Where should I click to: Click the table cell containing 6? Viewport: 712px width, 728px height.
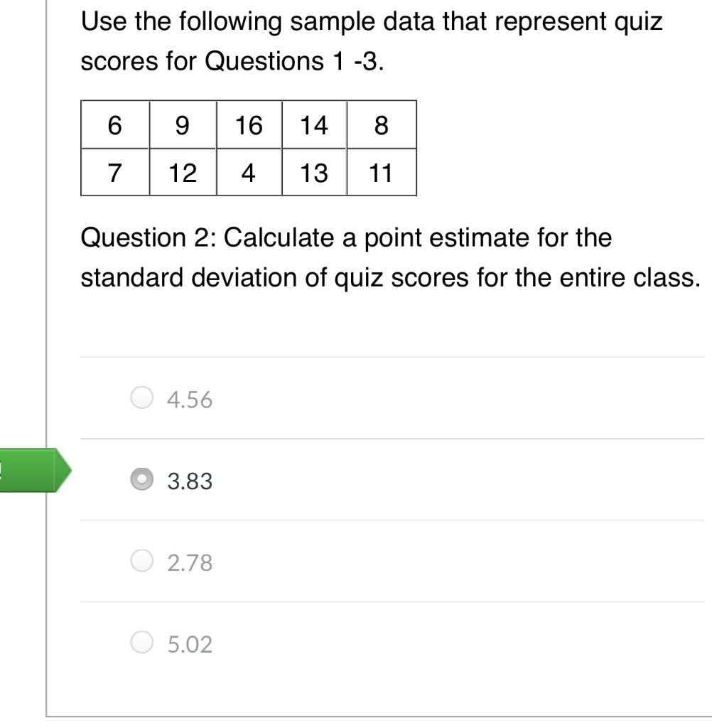115,127
